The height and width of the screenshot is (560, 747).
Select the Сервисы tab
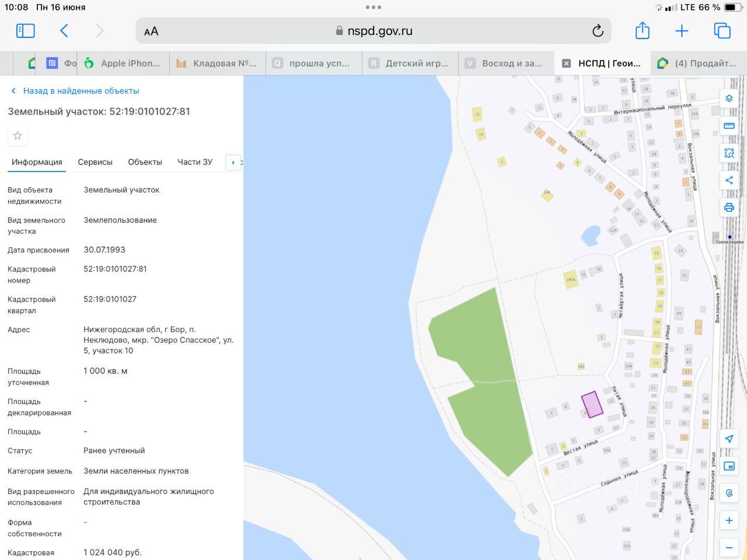pyautogui.click(x=95, y=162)
